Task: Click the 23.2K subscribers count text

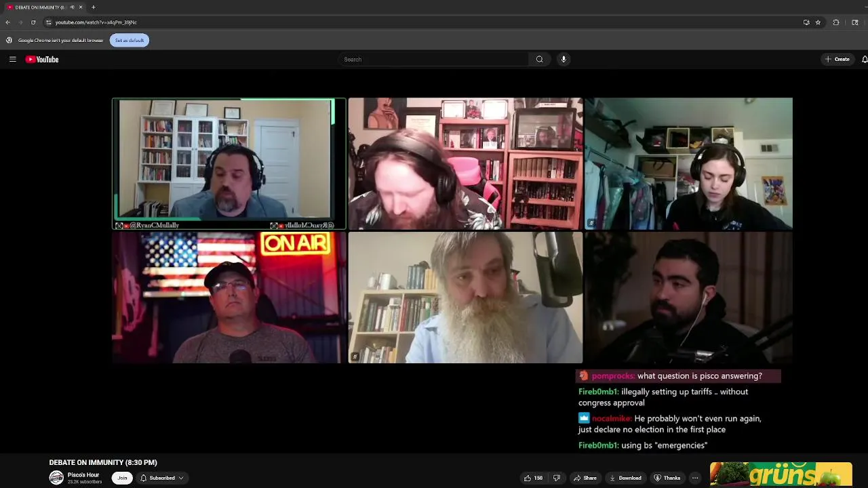Action: click(85, 482)
